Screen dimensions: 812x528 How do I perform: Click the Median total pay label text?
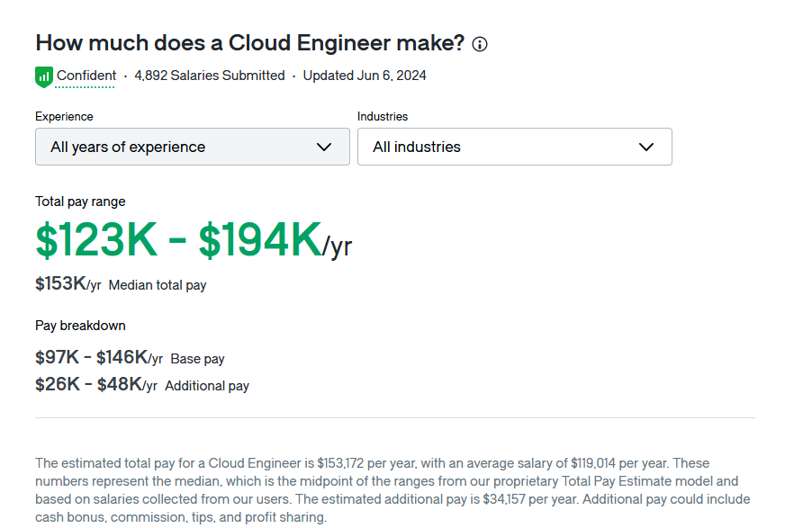(158, 285)
